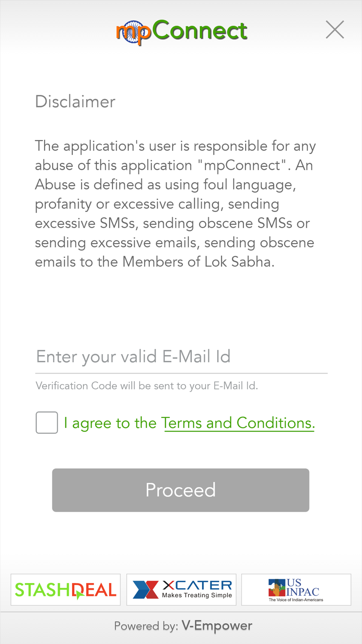Open the StashDeal sponsor banner

pyautogui.click(x=66, y=590)
